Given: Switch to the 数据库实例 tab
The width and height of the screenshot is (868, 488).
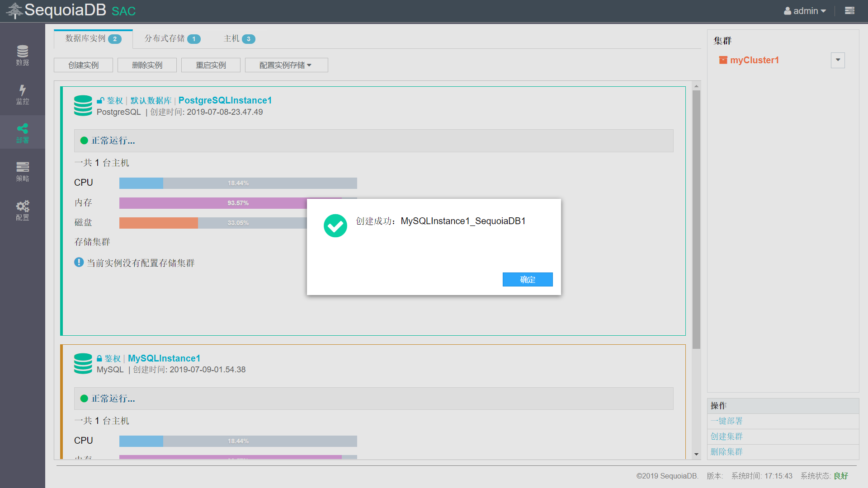Looking at the screenshot, I should tap(93, 39).
